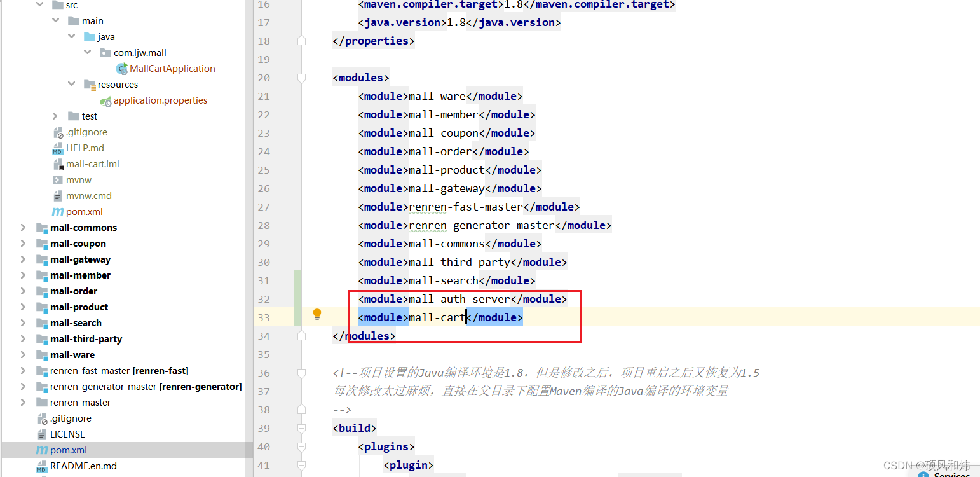Image resolution: width=980 pixels, height=477 pixels.
Task: Fold the build block in gutter
Action: click(x=302, y=428)
